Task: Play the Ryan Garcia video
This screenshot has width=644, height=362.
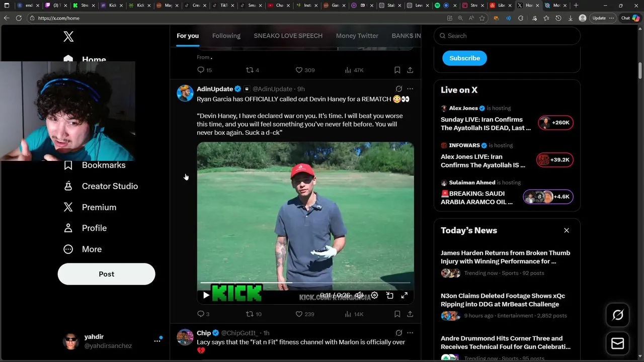Action: point(206,295)
